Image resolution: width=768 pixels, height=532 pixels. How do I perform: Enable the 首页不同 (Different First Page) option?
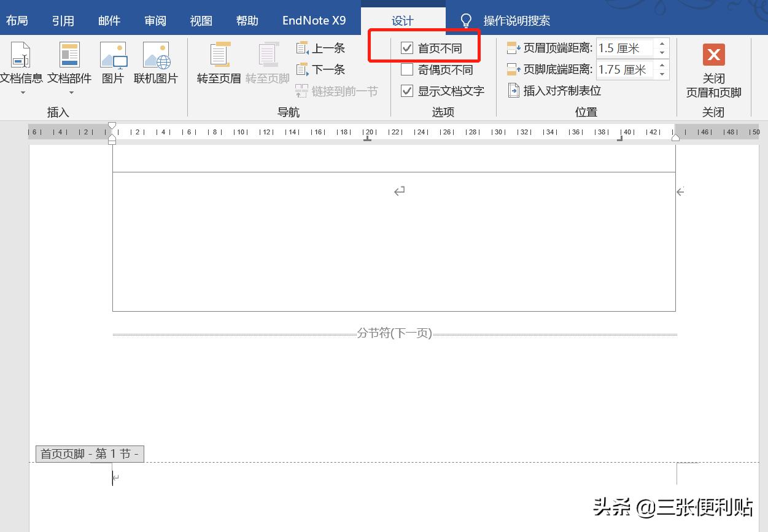click(407, 48)
